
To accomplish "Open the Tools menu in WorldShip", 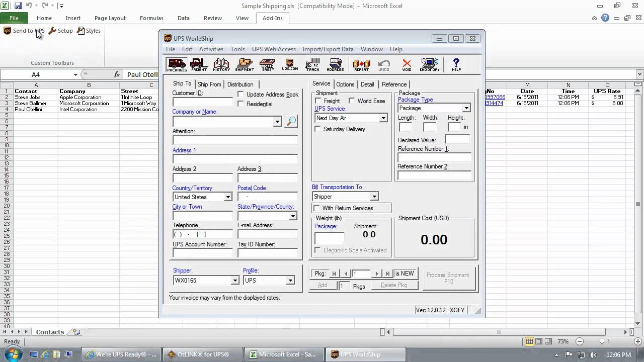I will pos(237,49).
